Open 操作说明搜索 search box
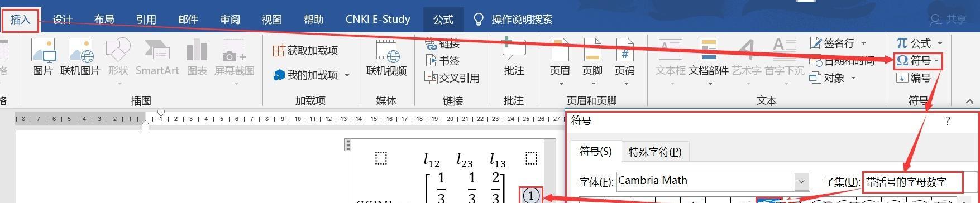The height and width of the screenshot is (203, 980). [513, 20]
